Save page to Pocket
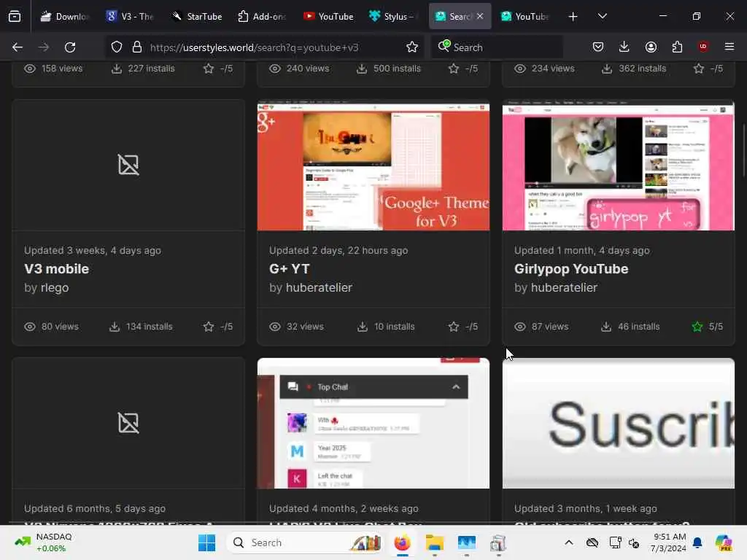Viewport: 747px width, 560px height. tap(598, 47)
